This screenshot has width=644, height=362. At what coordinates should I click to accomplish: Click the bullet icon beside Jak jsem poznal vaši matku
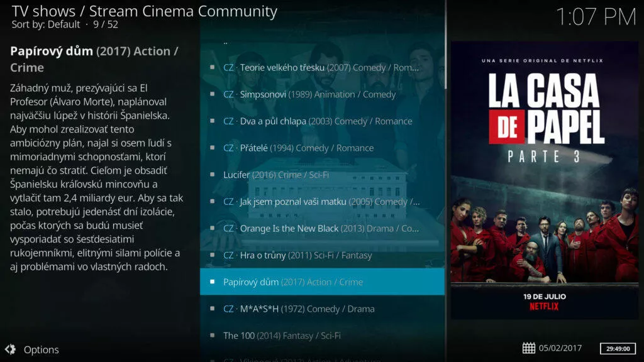[213, 202]
